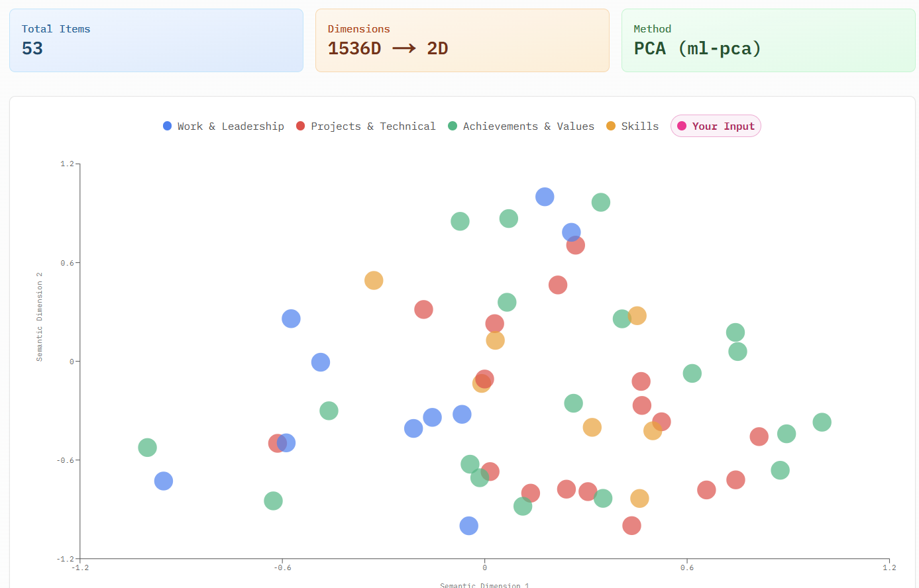Select the lowest red data point
919x588 pixels.
pyautogui.click(x=632, y=526)
